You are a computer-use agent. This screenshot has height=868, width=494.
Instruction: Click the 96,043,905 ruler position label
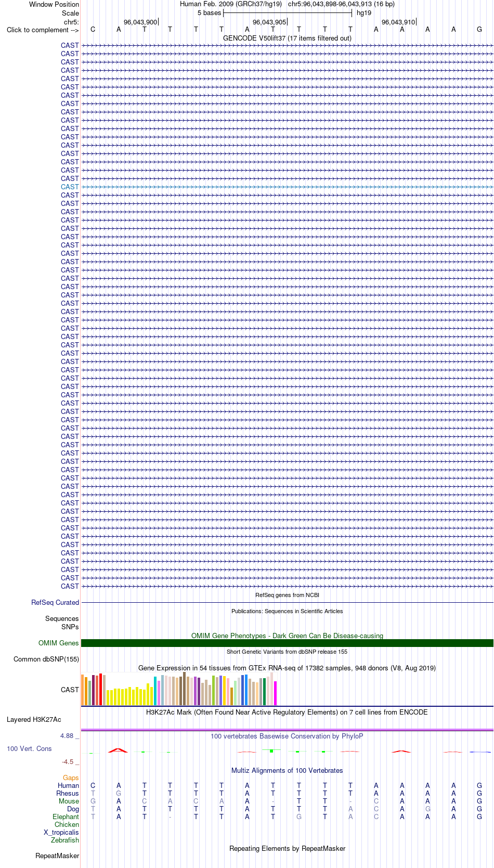point(269,22)
